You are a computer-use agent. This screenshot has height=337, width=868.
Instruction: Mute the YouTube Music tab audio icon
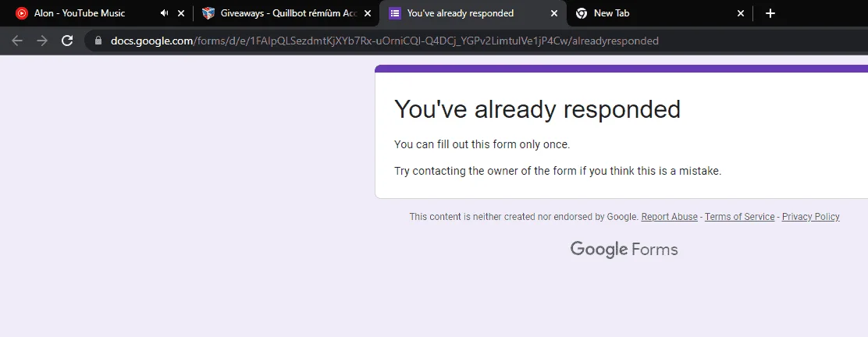165,13
